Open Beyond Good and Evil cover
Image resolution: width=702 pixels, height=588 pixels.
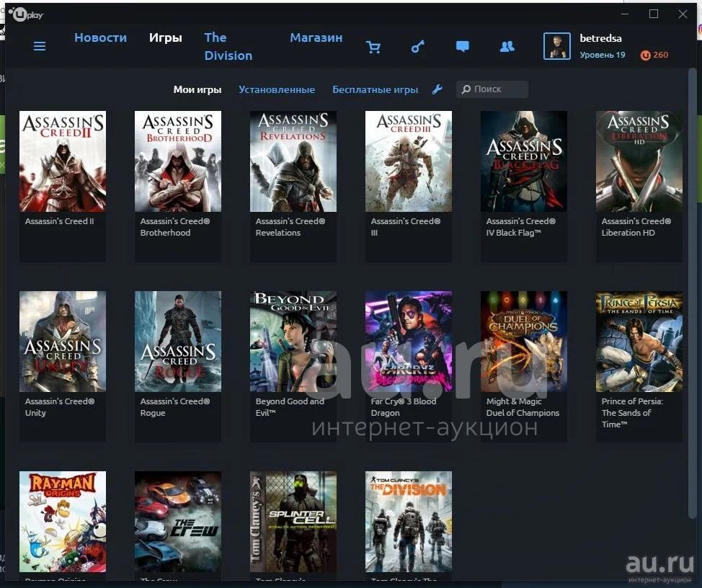(x=293, y=342)
